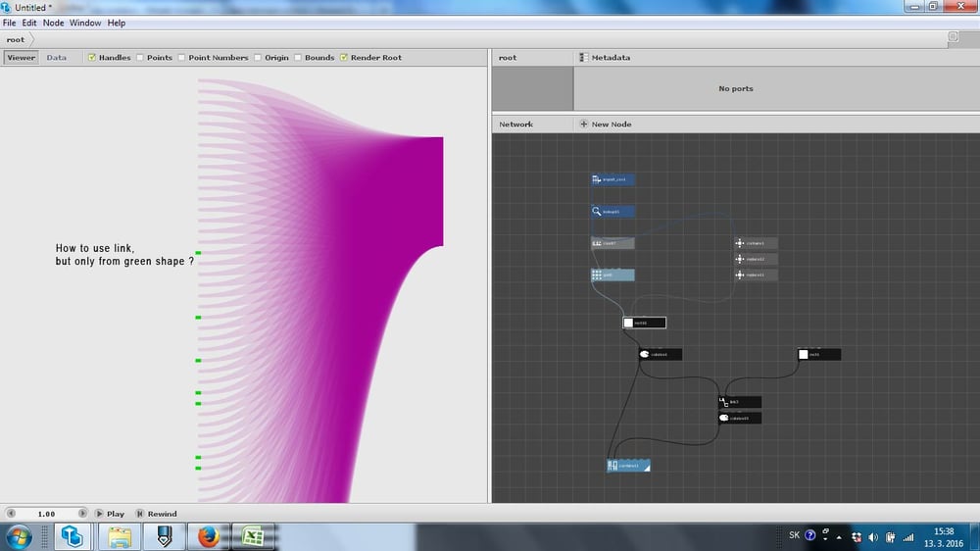Click the root breadcrumb in the address bar
Viewport: 980px width, 551px height.
pyautogui.click(x=16, y=39)
